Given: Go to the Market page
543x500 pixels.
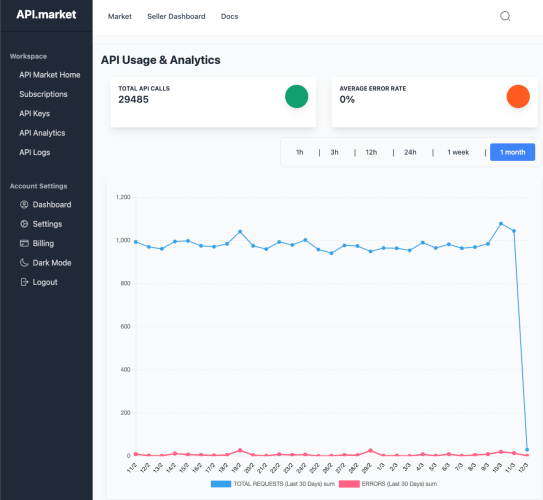Looking at the screenshot, I should (120, 16).
